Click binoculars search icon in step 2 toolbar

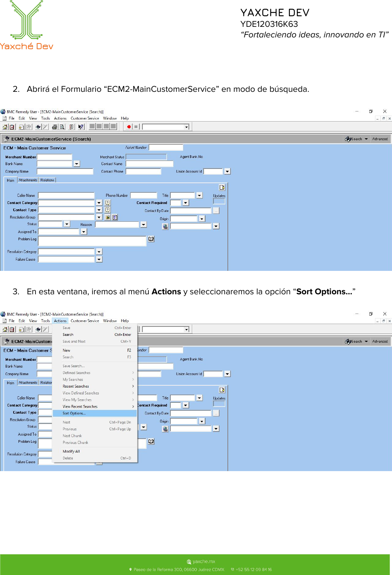pyautogui.click(x=38, y=127)
